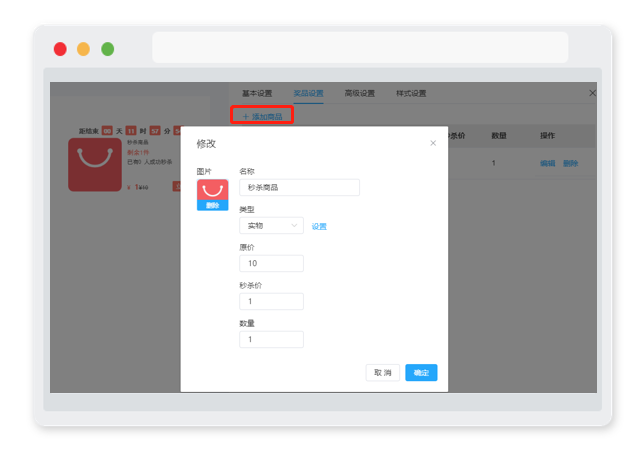Screen dimensions: 640x450
Task: Switch to the 奖品设置 tab
Action: coord(309,94)
